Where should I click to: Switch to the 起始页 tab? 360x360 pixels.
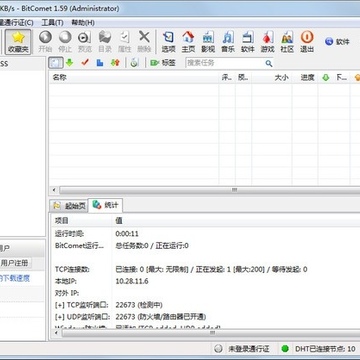tap(69, 206)
